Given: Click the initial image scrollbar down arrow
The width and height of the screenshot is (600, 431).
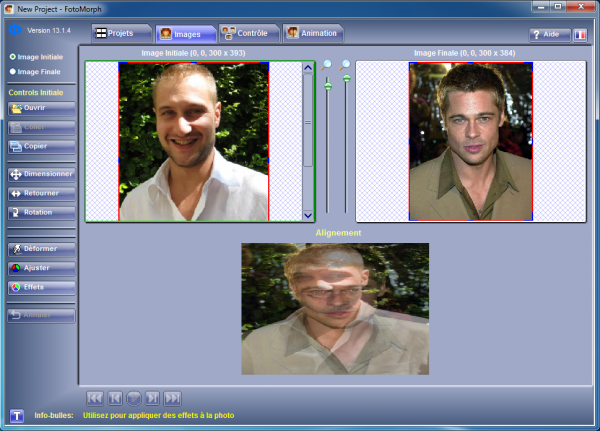Looking at the screenshot, I should (x=308, y=215).
